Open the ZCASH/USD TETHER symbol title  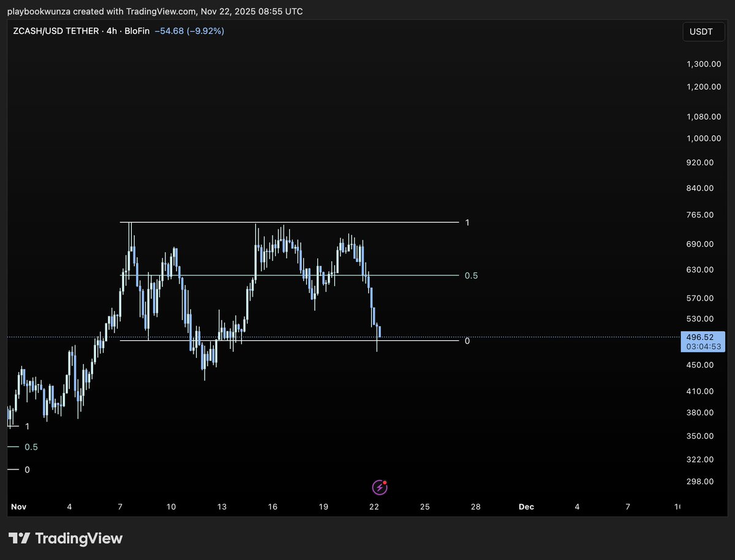tap(54, 31)
